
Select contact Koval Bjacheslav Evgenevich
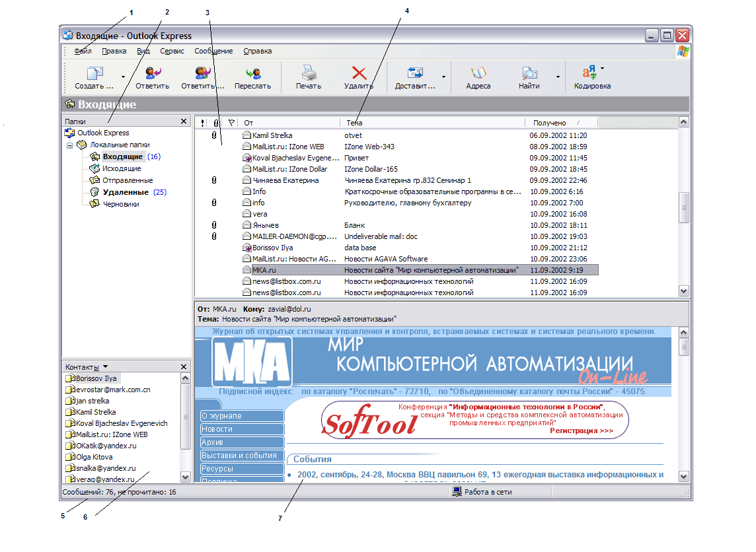click(x=117, y=423)
